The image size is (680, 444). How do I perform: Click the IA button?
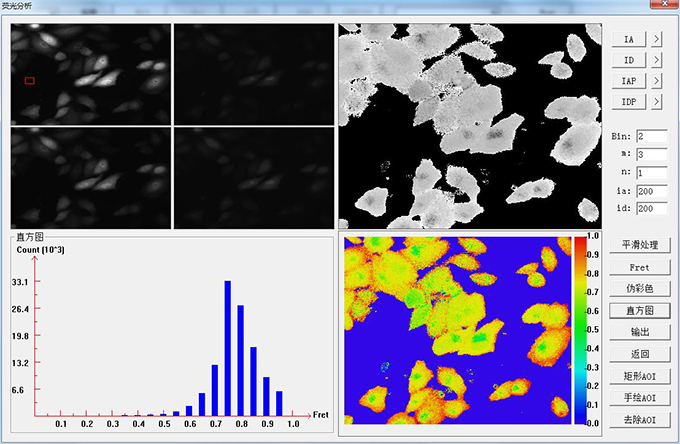coord(628,39)
